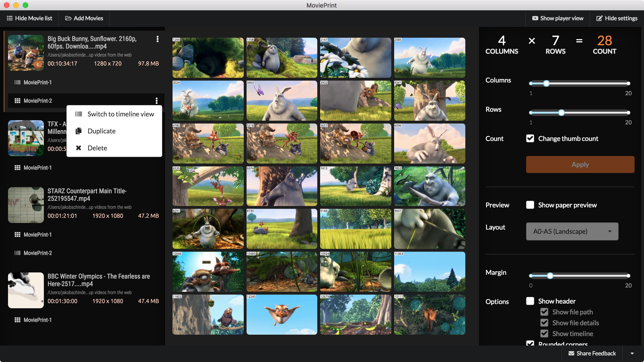Image resolution: width=644 pixels, height=362 pixels.
Task: Select TFX movie thumbnail in list
Action: pyautogui.click(x=26, y=138)
